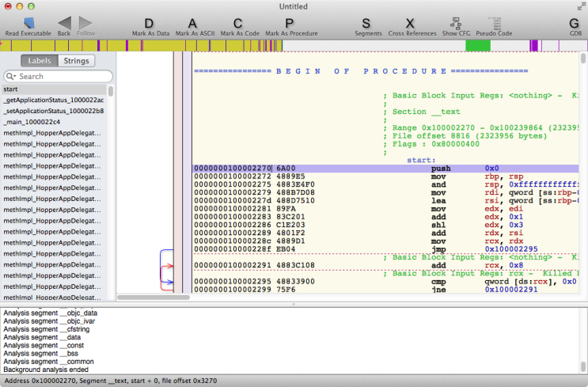Open the search magnifier dropdown
588x387 pixels.
[x=12, y=76]
